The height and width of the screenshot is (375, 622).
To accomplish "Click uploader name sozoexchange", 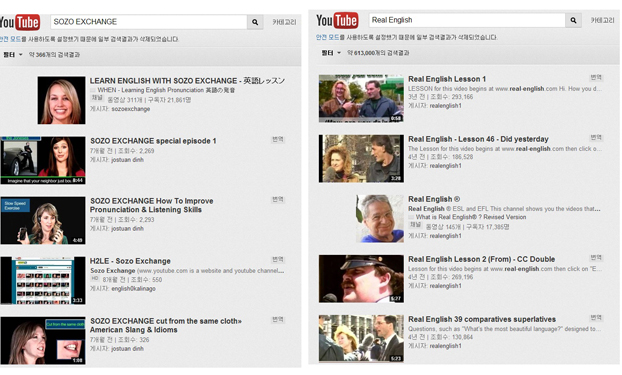I will tap(131, 109).
